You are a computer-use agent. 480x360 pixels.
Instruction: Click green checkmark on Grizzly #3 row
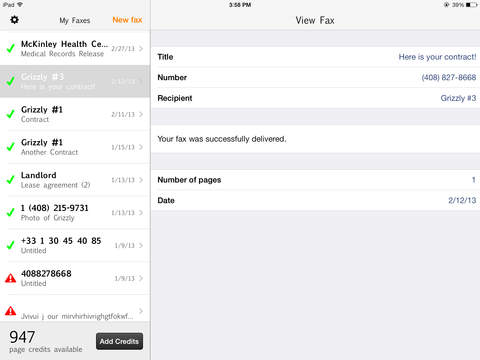11,81
